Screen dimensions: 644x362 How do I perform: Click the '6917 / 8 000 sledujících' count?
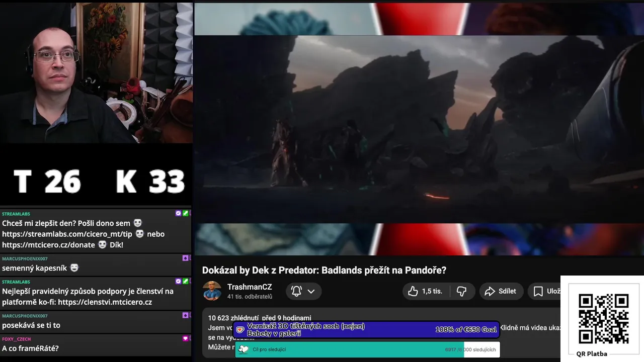(x=470, y=349)
